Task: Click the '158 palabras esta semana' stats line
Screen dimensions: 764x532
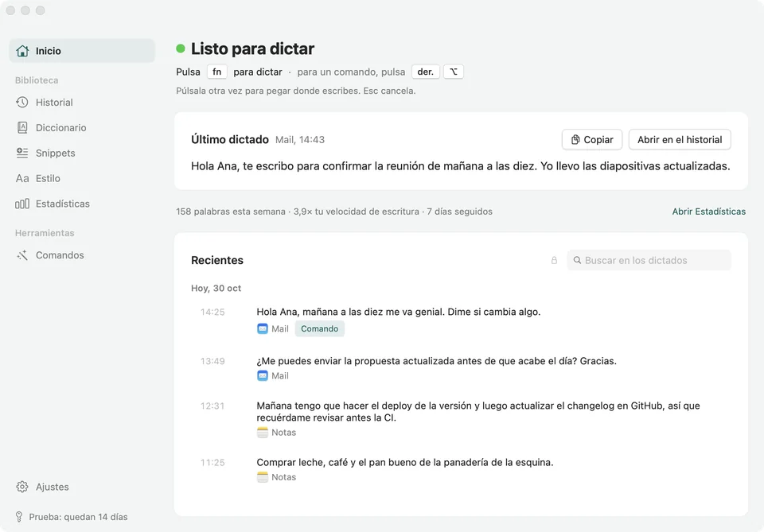Action: click(x=334, y=212)
